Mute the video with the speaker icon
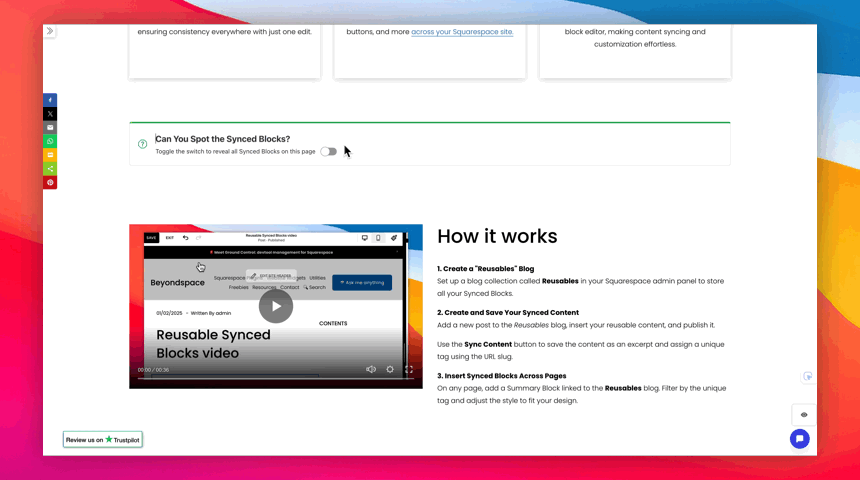The width and height of the screenshot is (860, 480). tap(371, 370)
